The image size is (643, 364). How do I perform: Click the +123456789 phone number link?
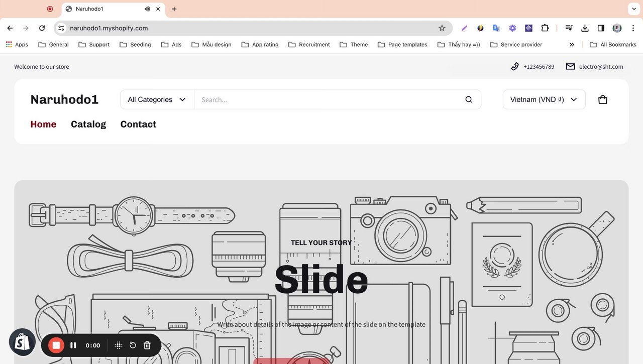[x=539, y=66]
